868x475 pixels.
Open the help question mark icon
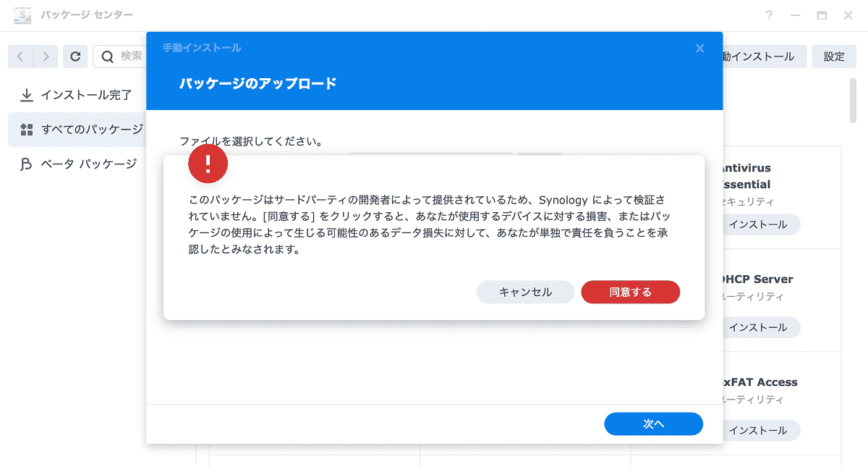pyautogui.click(x=769, y=15)
